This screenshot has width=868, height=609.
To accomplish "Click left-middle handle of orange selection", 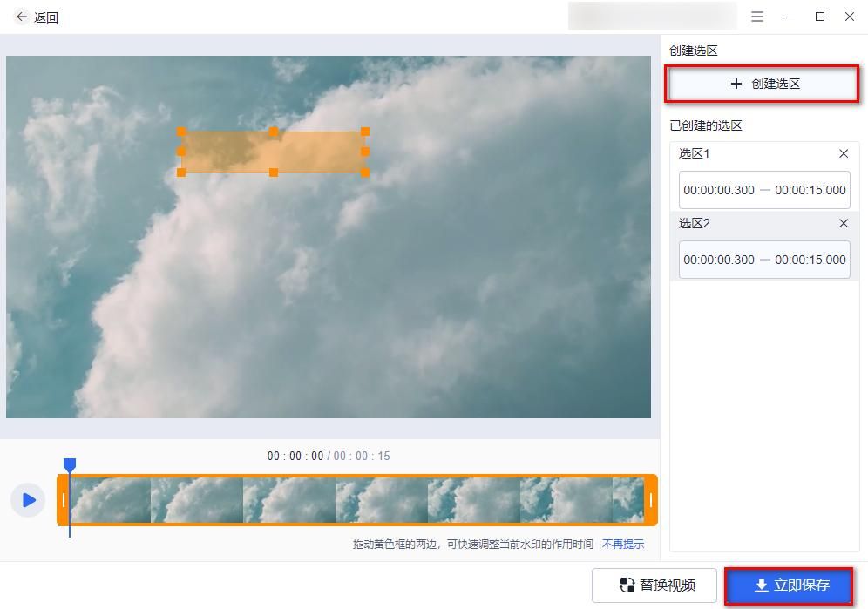I will [181, 152].
